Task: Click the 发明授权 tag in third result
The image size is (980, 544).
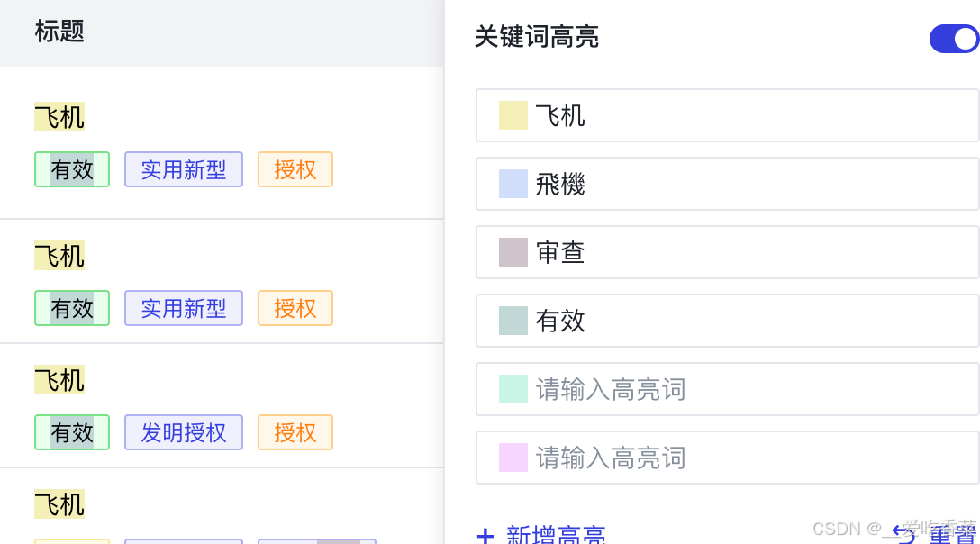Action: [184, 432]
